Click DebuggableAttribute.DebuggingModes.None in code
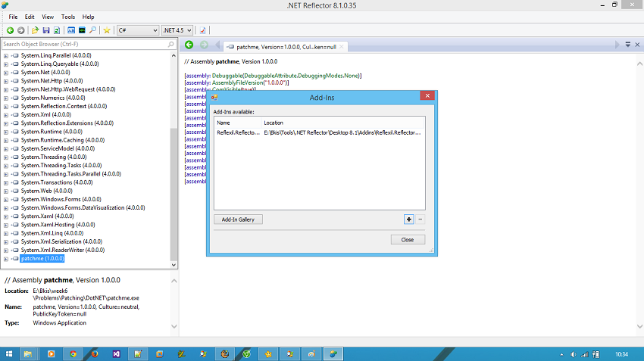This screenshot has width=644, height=361. 302,76
